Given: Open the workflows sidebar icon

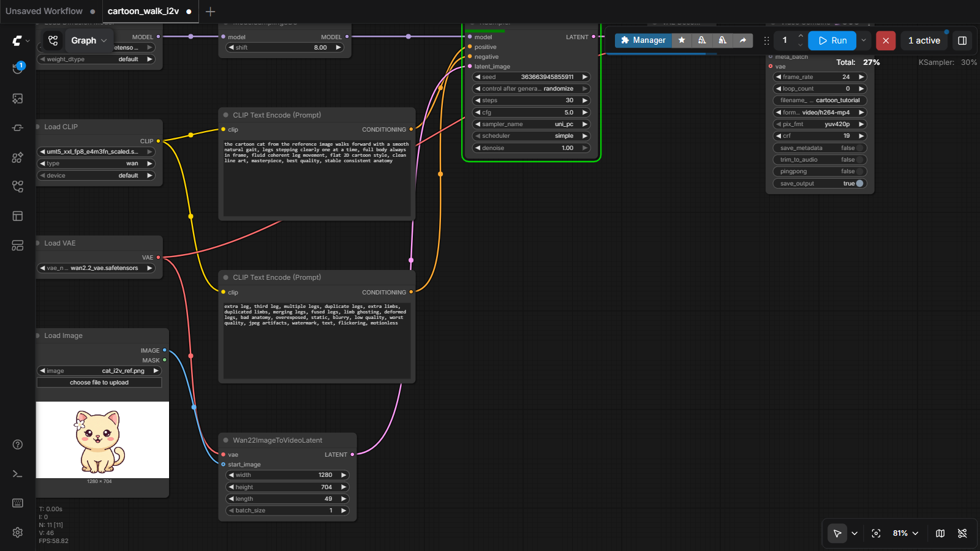Looking at the screenshot, I should click(18, 187).
